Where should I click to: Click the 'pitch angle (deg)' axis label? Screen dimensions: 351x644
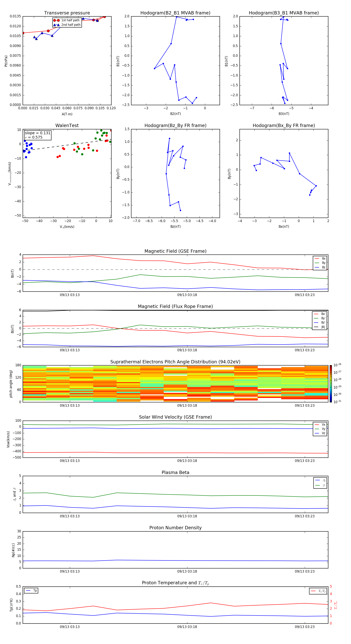point(11,384)
